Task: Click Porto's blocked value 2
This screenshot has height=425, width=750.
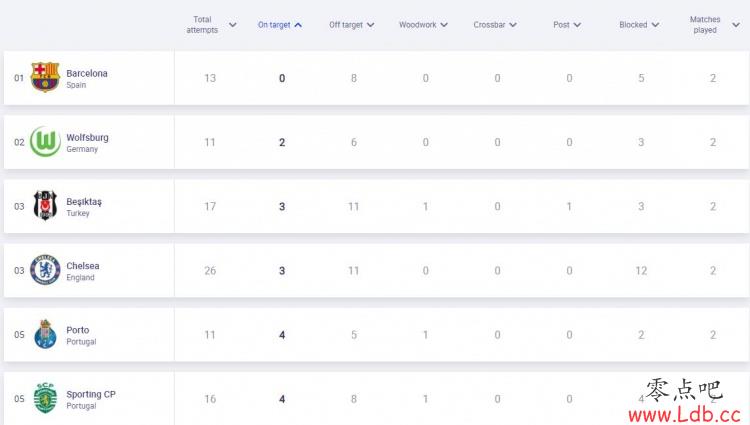Action: click(x=641, y=335)
